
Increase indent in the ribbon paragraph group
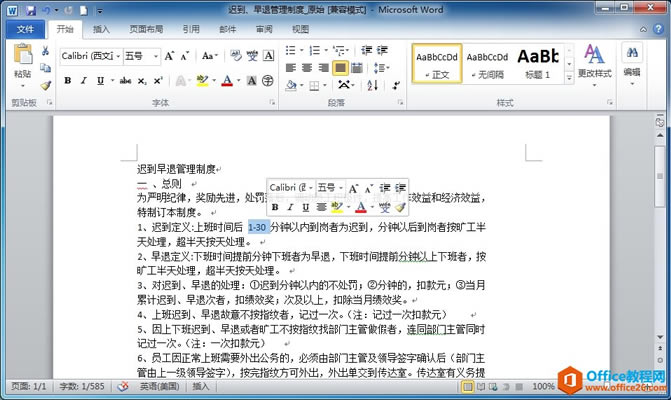(x=382, y=50)
